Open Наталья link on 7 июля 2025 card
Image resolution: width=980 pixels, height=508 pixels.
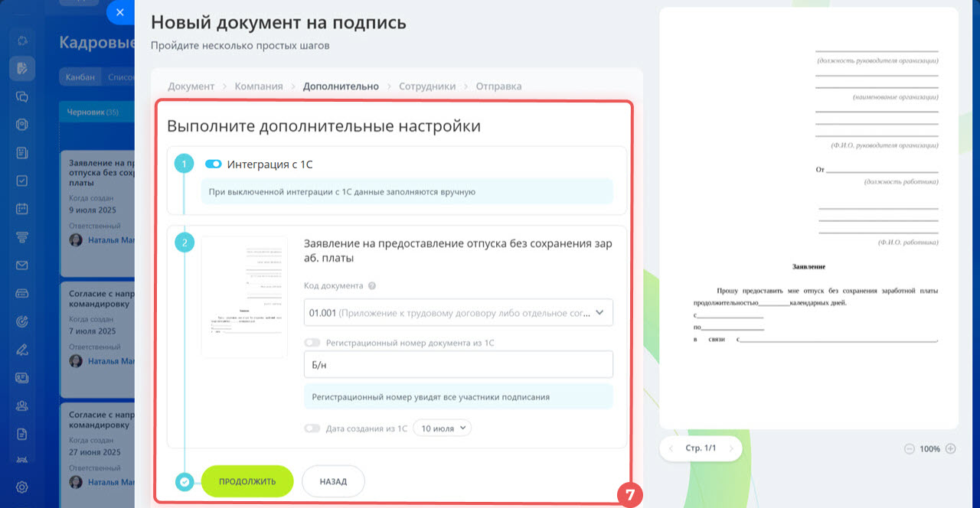[x=112, y=360]
